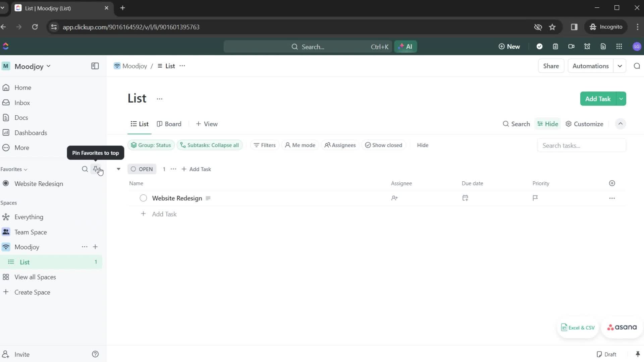
Task: Select the List view tab
Action: click(140, 124)
